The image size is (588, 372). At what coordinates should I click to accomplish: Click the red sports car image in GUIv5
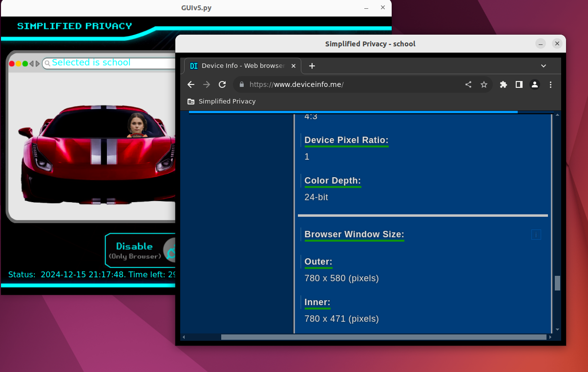pos(97,155)
